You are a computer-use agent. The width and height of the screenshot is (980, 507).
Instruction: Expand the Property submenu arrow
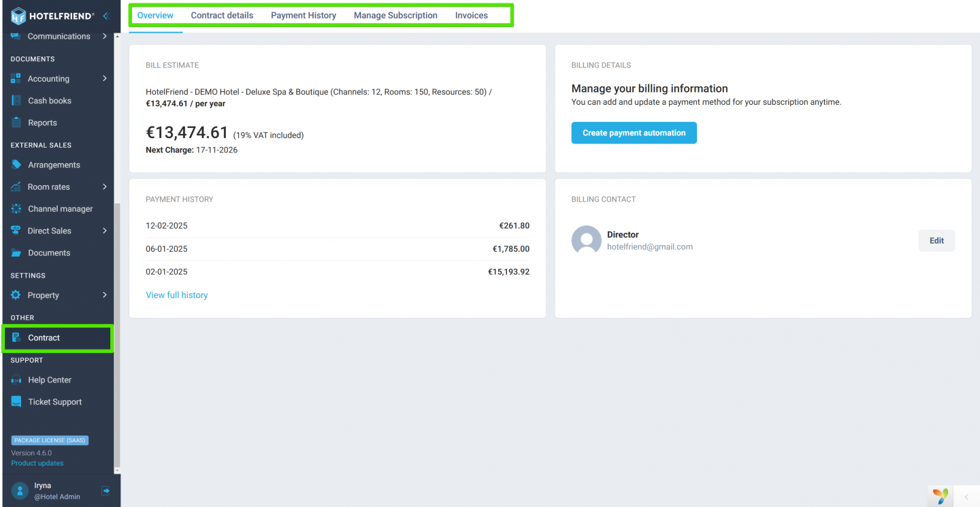105,295
